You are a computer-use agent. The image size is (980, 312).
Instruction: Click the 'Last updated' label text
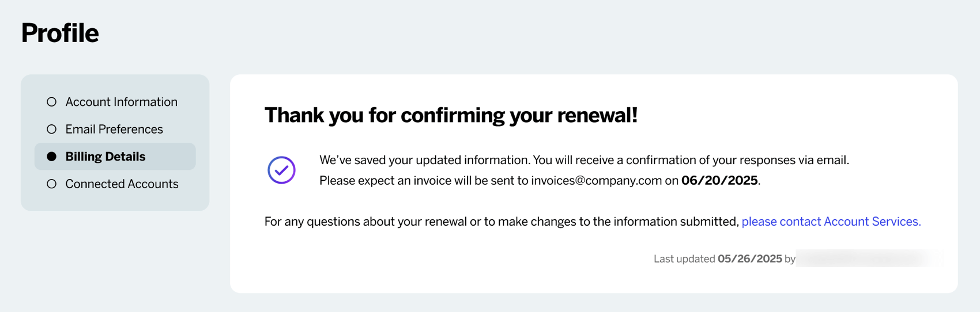(x=684, y=259)
